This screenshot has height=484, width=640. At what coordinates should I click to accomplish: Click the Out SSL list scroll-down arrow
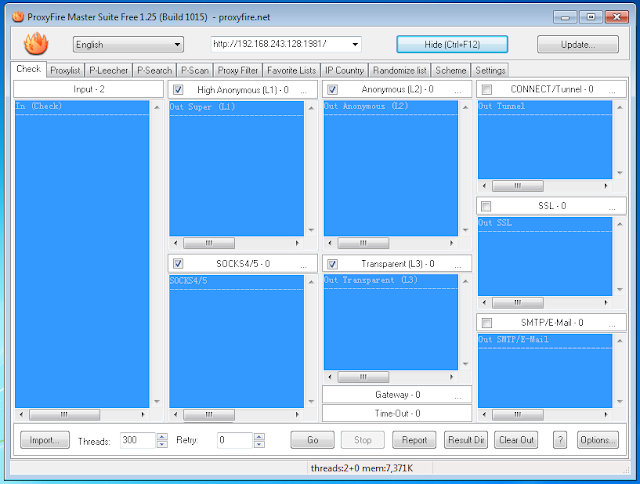coord(620,290)
